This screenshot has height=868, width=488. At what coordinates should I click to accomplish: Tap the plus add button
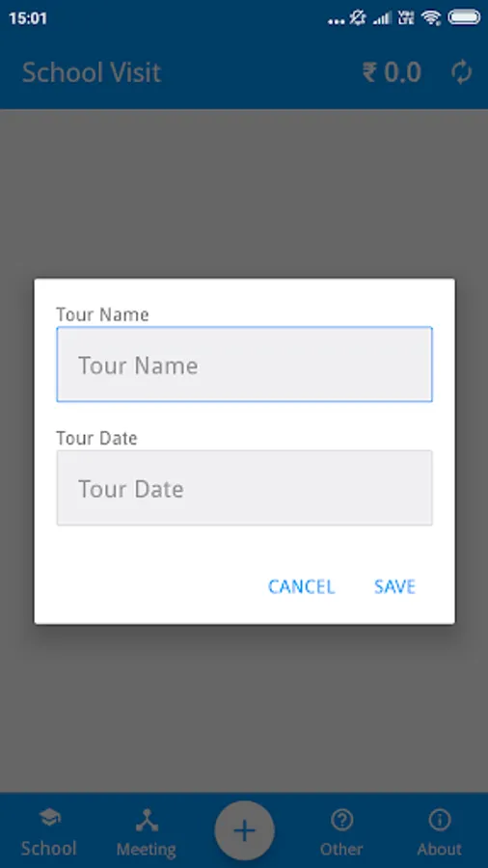tap(244, 830)
